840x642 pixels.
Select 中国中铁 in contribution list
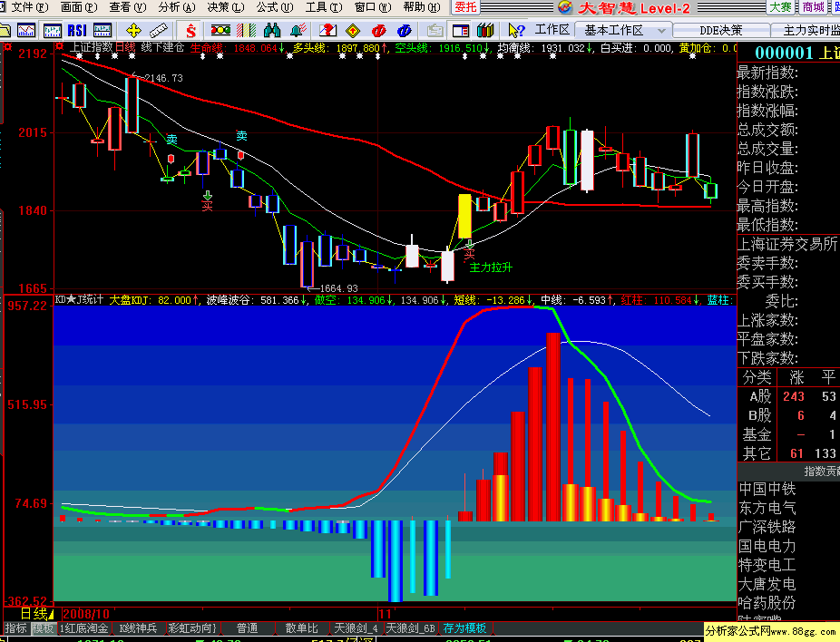click(x=767, y=489)
